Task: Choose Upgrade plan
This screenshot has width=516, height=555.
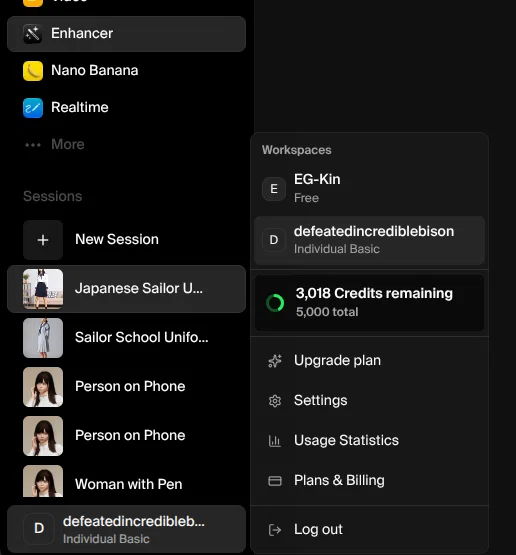Action: point(369,361)
